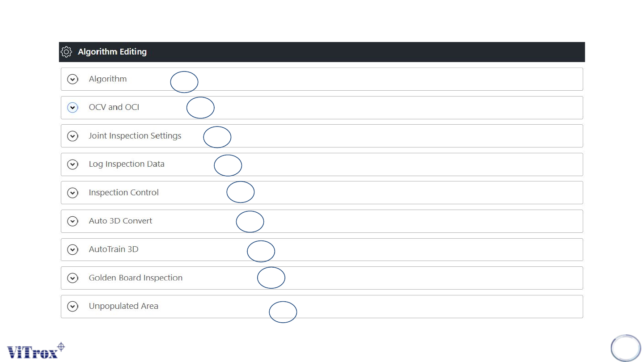Expand the AutoTrain 3D chevron
Screen dimensions: 644x362
click(72, 249)
